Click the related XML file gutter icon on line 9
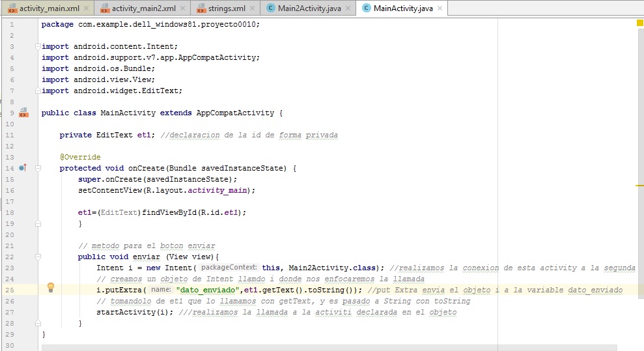Viewport: 644px width, 351px height. click(x=24, y=113)
